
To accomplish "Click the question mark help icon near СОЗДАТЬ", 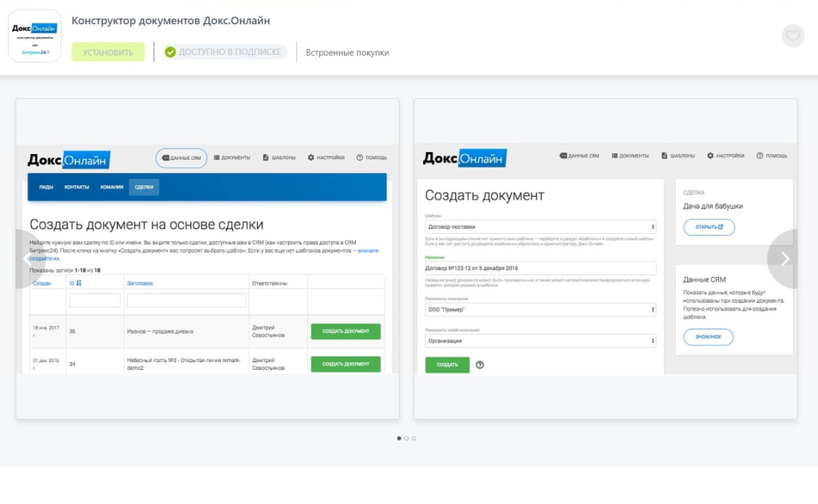I will (480, 365).
